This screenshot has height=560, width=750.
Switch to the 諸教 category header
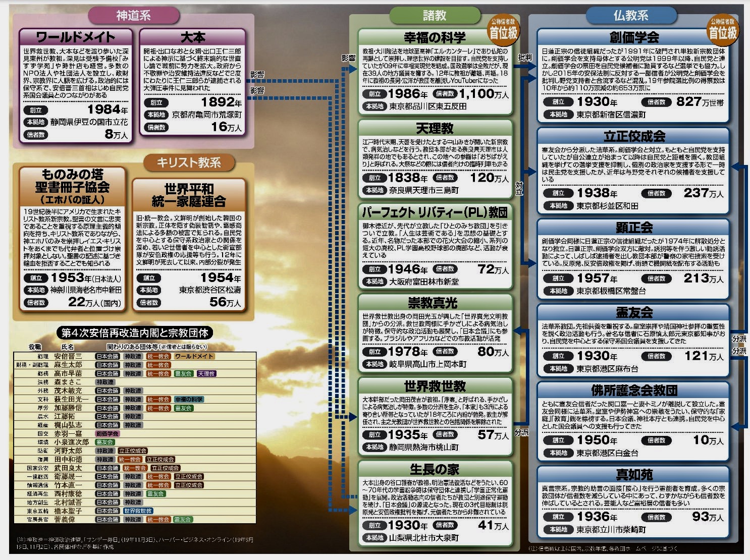435,16
